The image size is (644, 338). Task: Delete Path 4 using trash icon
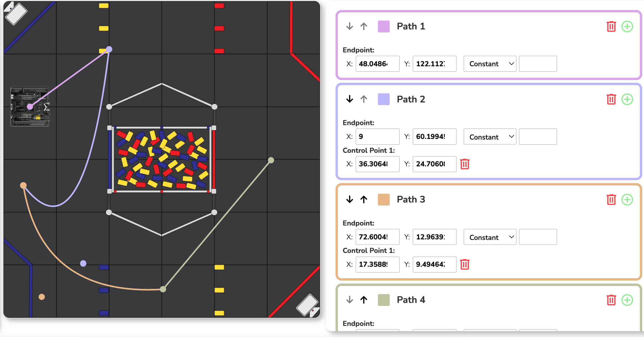click(611, 300)
